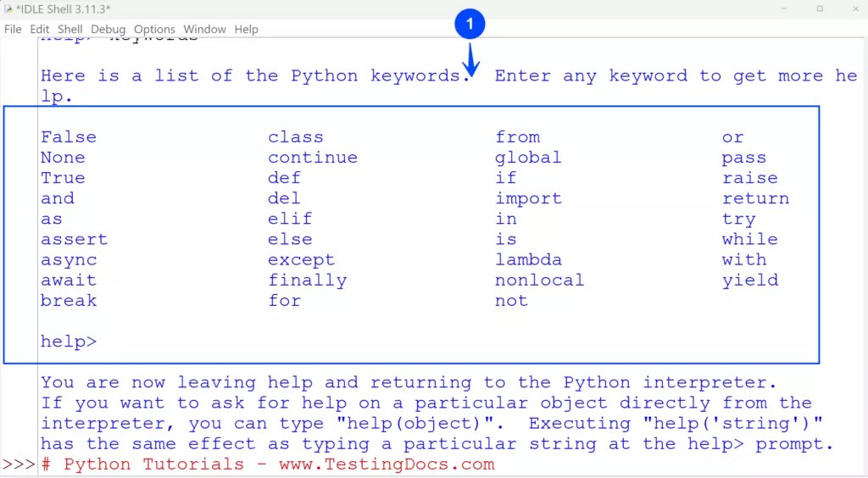Click the keyword 'nonlocal'
The image size is (868, 478).
[540, 281]
